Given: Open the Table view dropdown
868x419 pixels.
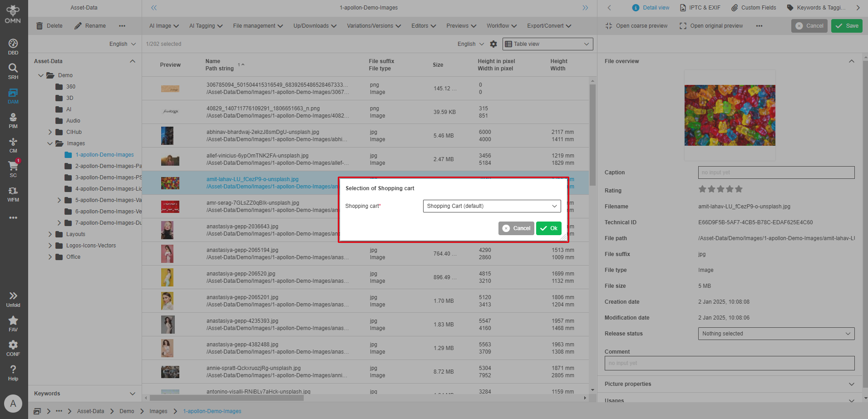Looking at the screenshot, I should tap(547, 44).
